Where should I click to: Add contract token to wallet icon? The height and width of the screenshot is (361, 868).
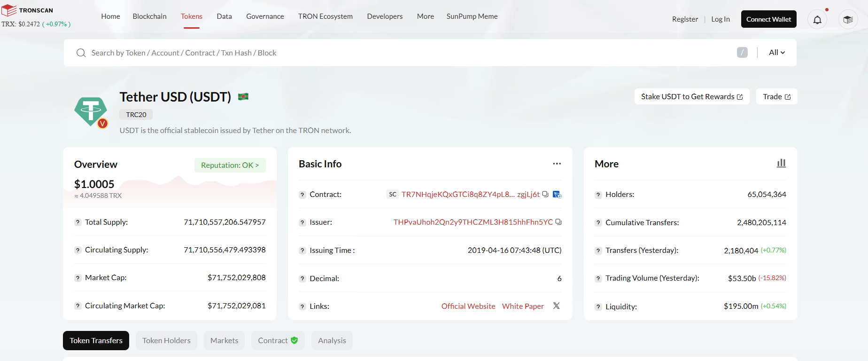[557, 194]
